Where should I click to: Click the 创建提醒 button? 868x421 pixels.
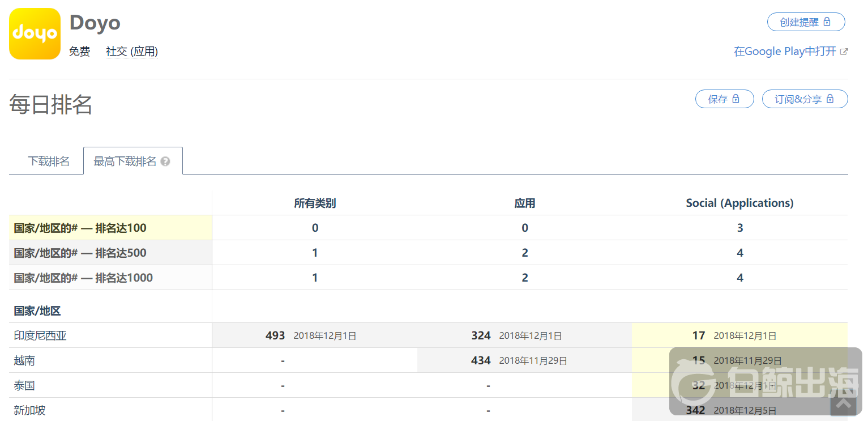click(806, 22)
